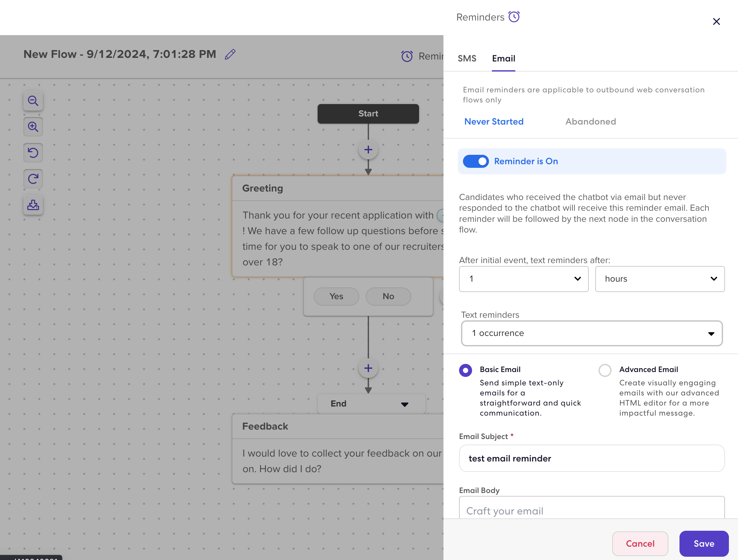Click the zoom in magnifier icon
The height and width of the screenshot is (560, 738).
(x=33, y=127)
